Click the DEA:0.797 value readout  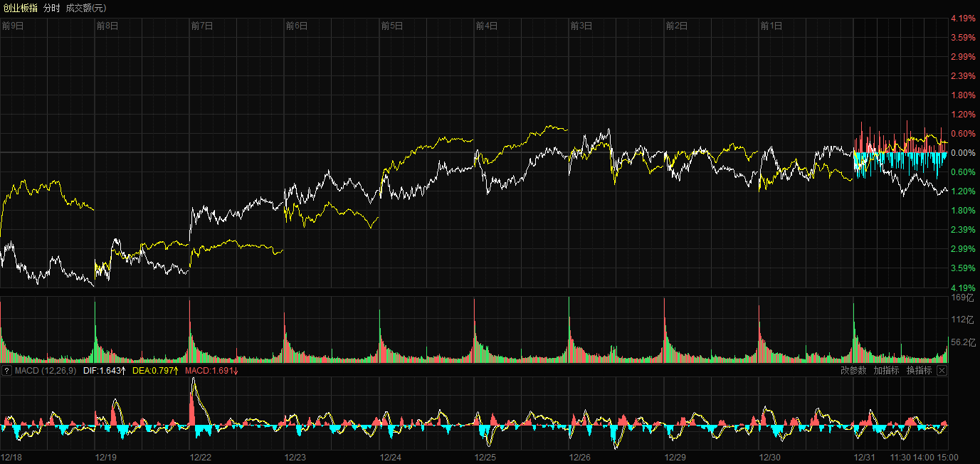(x=156, y=371)
